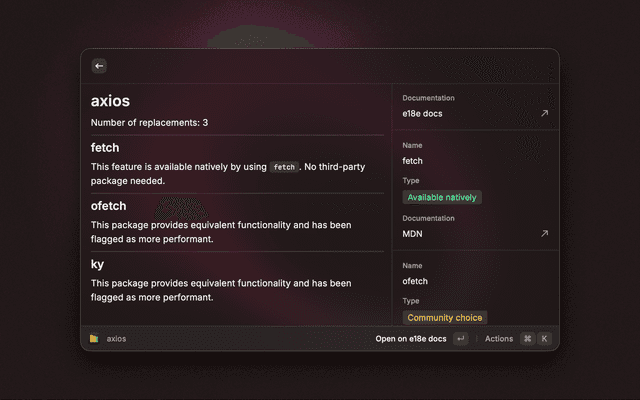Click the axios heading title
Viewport: 640px width, 400px height.
pyautogui.click(x=110, y=101)
